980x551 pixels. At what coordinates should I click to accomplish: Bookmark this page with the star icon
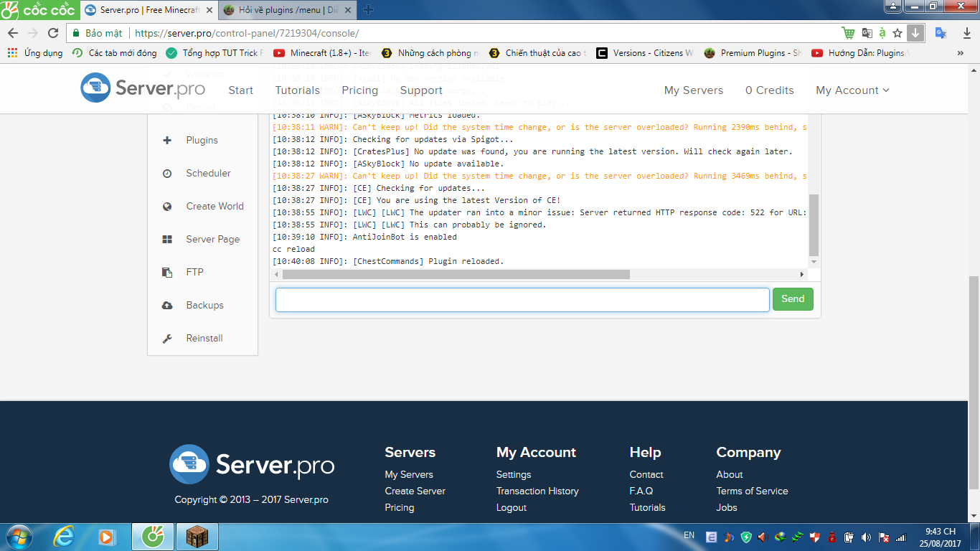tap(897, 33)
